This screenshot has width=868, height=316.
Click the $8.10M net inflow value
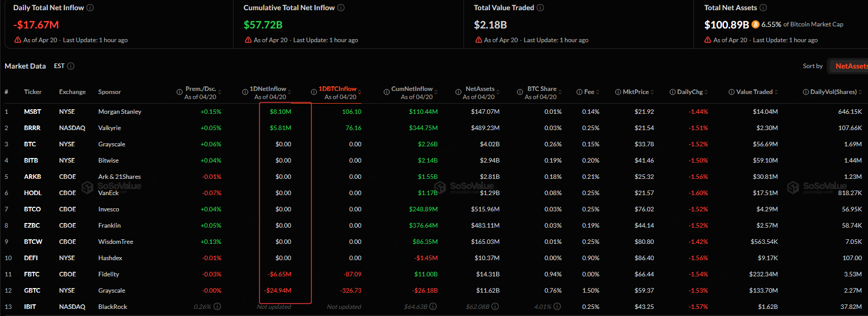(x=280, y=111)
